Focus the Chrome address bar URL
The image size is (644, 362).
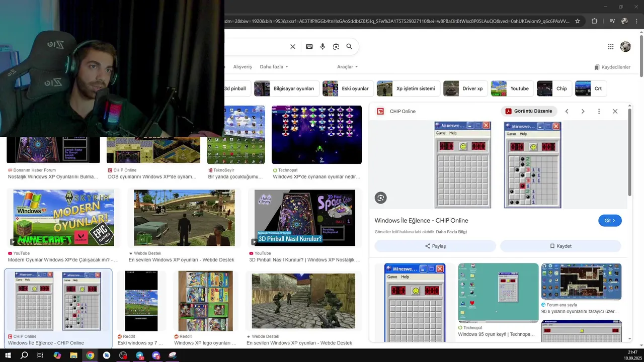(x=397, y=21)
